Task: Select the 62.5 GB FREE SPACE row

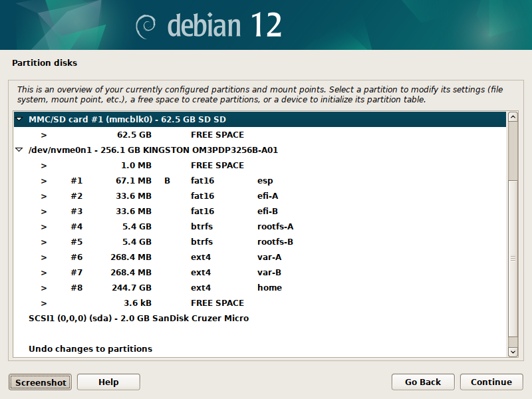Action: pos(260,135)
